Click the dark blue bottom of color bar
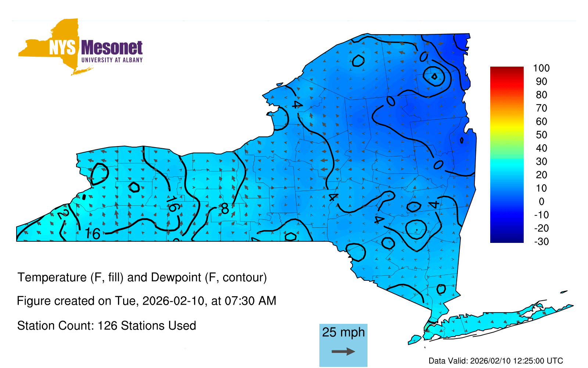The height and width of the screenshot is (368, 588). 506,239
